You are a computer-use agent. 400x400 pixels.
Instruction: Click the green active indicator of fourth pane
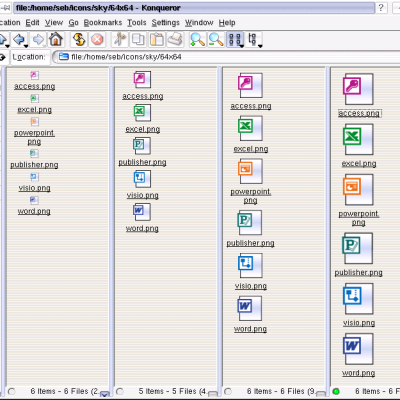pos(336,391)
